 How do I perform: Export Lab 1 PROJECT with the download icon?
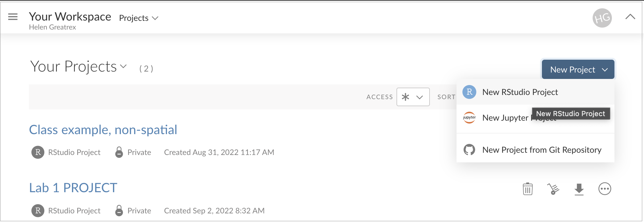click(579, 189)
